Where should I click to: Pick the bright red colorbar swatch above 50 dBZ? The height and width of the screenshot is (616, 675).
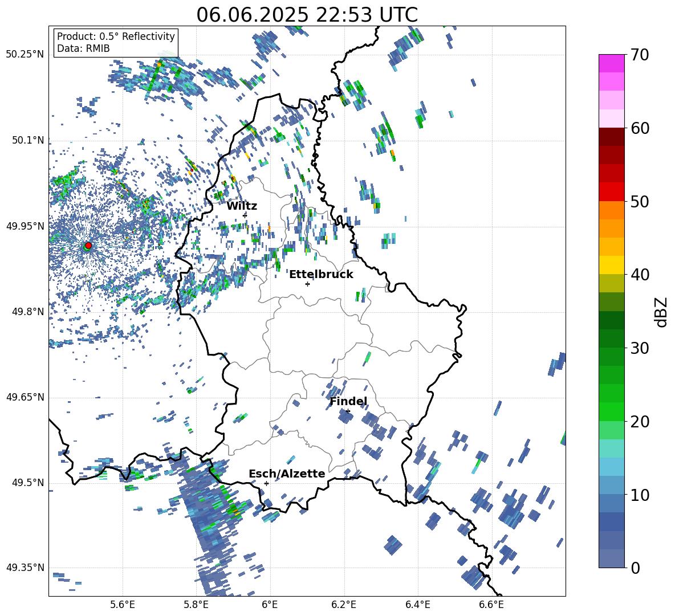tap(611, 192)
